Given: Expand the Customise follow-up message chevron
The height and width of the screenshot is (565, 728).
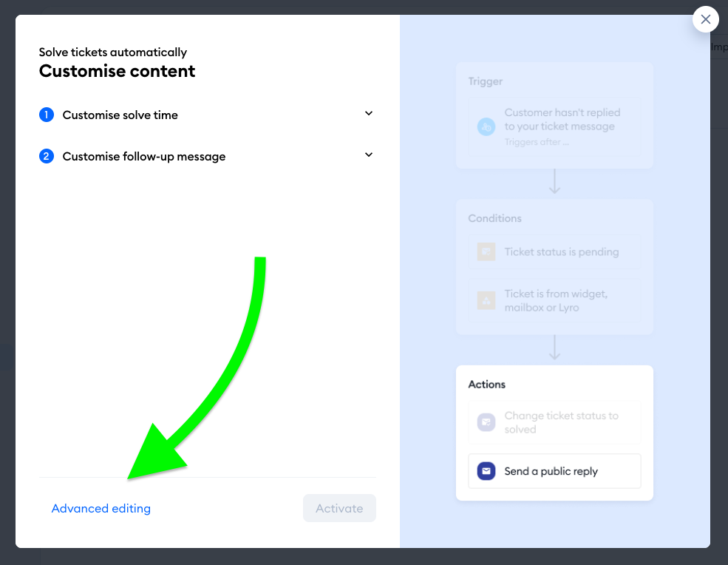Looking at the screenshot, I should point(369,155).
